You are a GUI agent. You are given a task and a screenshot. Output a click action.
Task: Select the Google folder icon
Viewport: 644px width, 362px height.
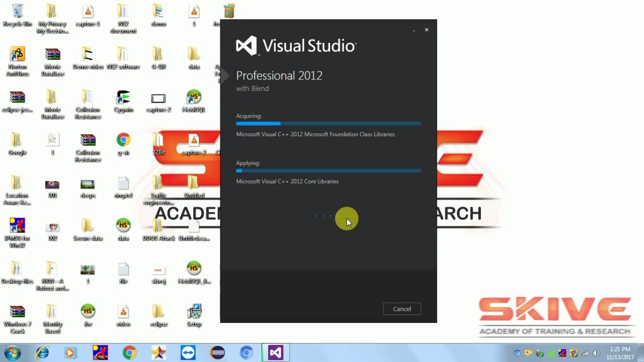pos(18,144)
